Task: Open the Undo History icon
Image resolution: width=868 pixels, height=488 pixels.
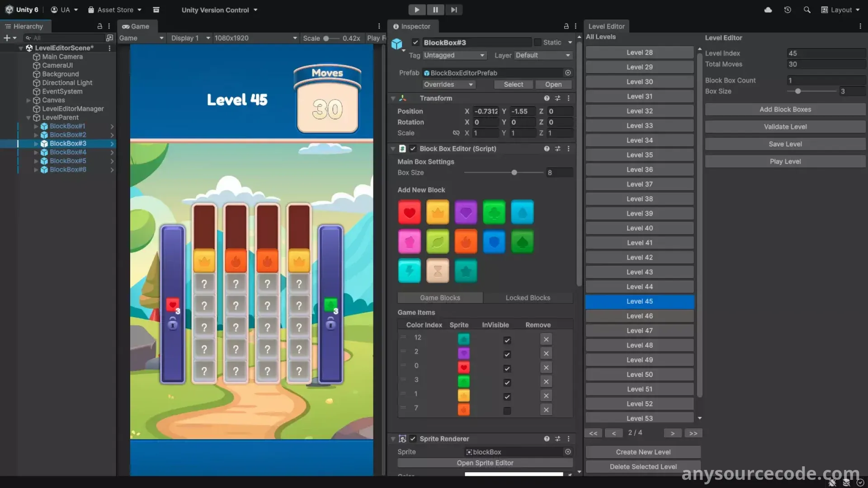Action: [788, 9]
